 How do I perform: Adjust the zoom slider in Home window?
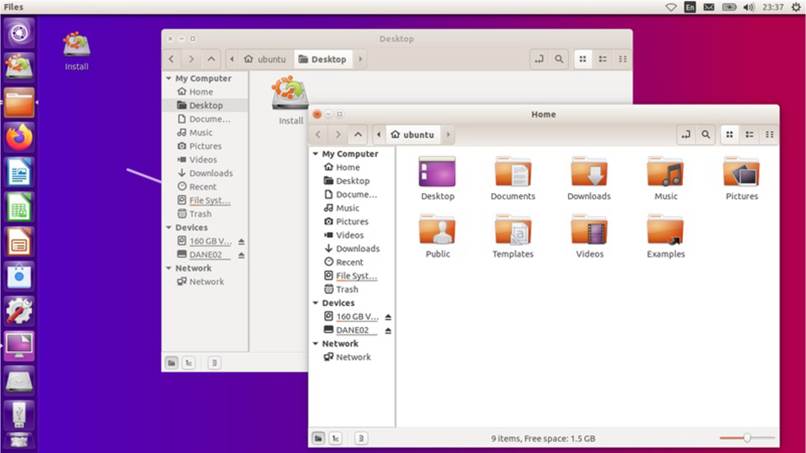point(746,438)
